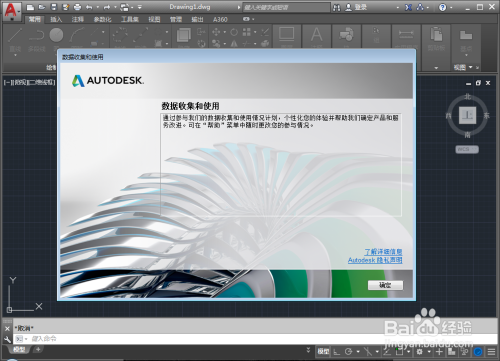This screenshot has height=361, width=500.
Task: Click the Open file icon in quick access toolbar
Action: pyautogui.click(x=42, y=7)
